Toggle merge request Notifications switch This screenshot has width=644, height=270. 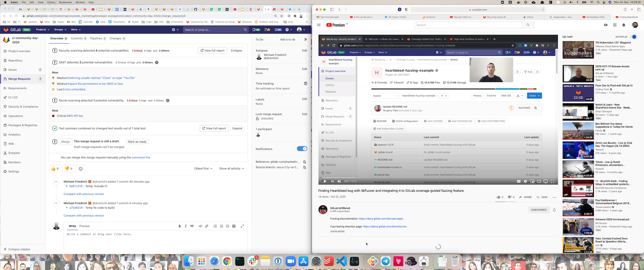click(x=302, y=149)
